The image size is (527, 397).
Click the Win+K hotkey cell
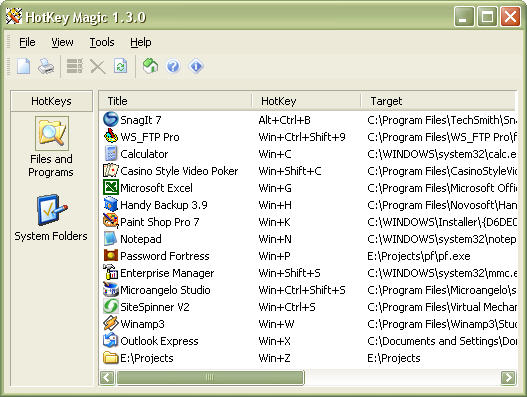pos(274,222)
